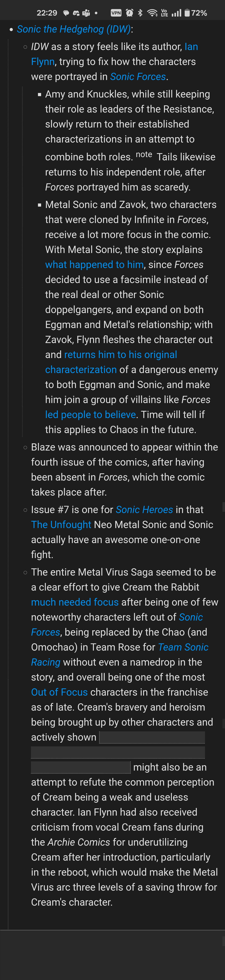Open the Sonic the Hedgehog (IDW) link
This screenshot has height=980, width=225.
click(74, 29)
